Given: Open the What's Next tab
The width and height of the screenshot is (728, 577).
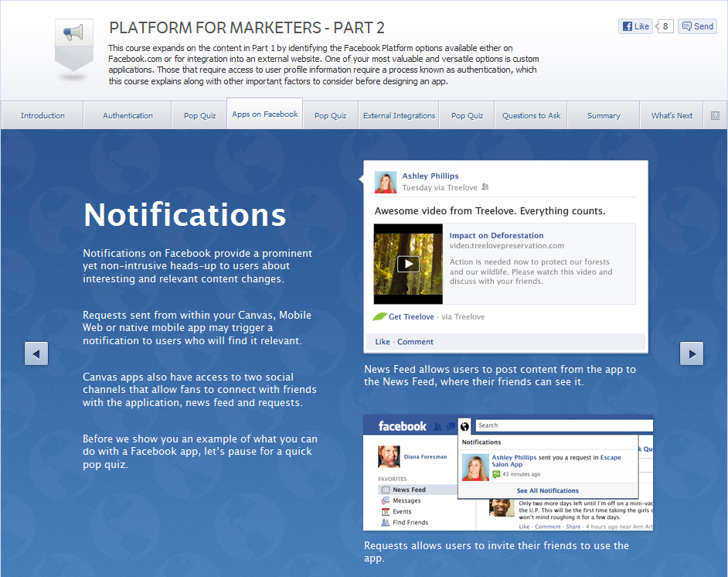Looking at the screenshot, I should 672,115.
